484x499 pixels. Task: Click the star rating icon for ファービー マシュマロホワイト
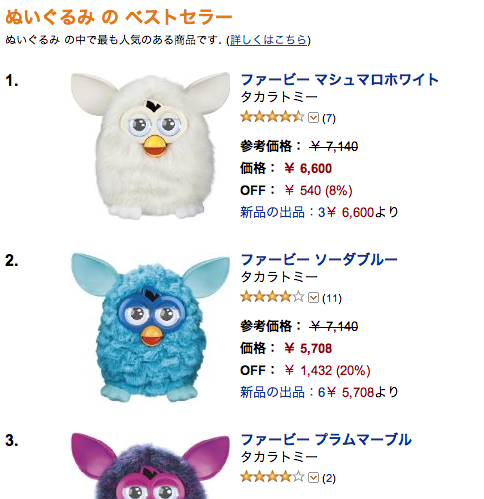[x=272, y=117]
